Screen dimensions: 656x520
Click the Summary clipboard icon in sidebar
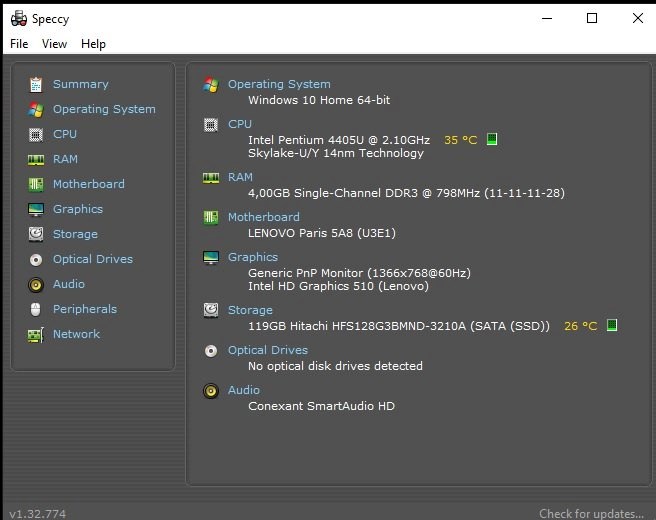tap(36, 85)
